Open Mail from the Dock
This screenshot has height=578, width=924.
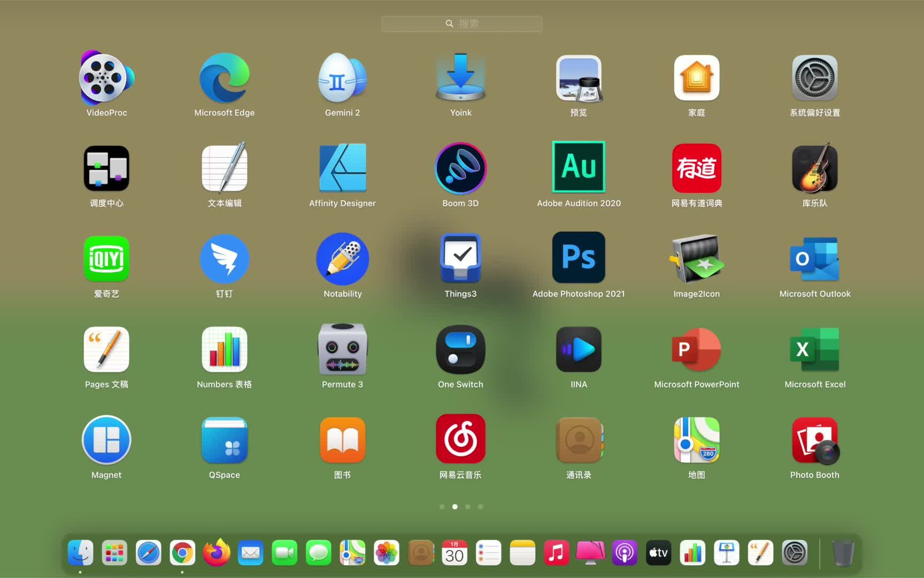pos(251,553)
